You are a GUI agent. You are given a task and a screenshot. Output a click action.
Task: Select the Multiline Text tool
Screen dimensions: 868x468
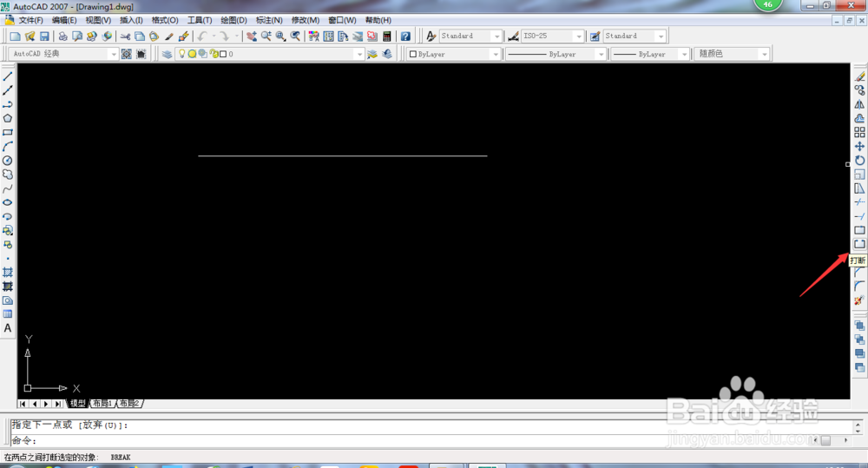[x=8, y=328]
